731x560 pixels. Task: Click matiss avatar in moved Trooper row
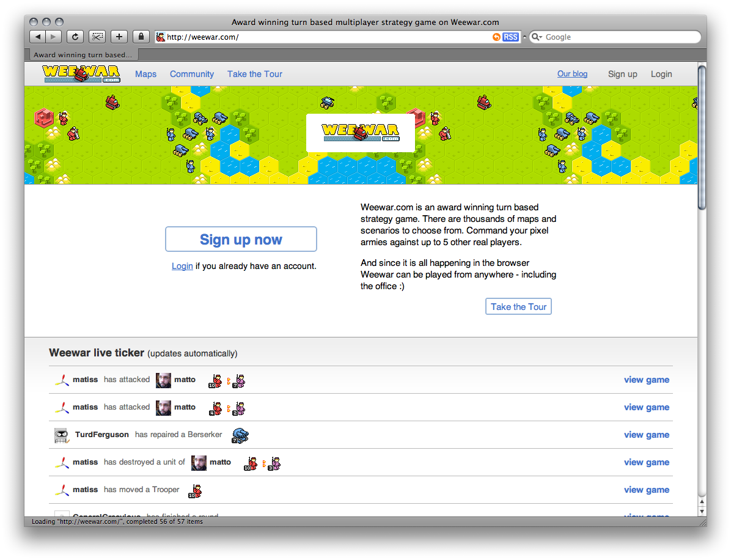click(x=62, y=490)
